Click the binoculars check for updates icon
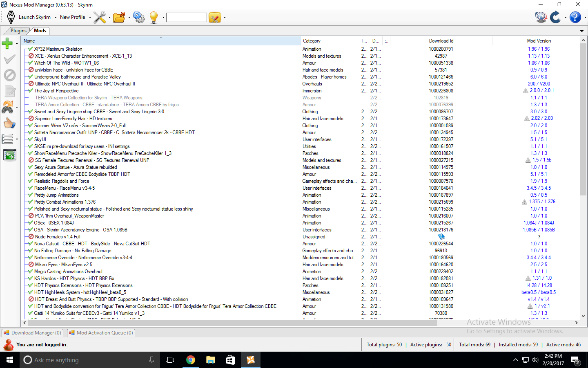Viewport: 588px width, 368px height. (8, 107)
